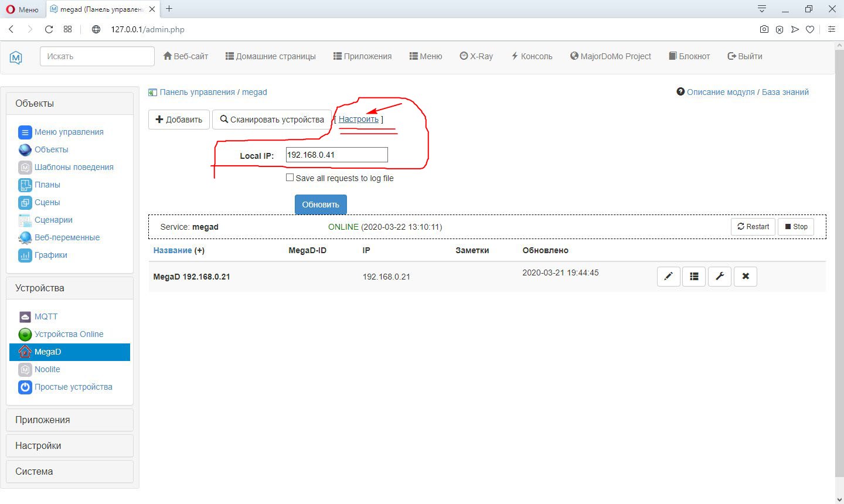Open Панель управления breadcrumb link
Viewport: 844px width, 504px height.
[197, 92]
